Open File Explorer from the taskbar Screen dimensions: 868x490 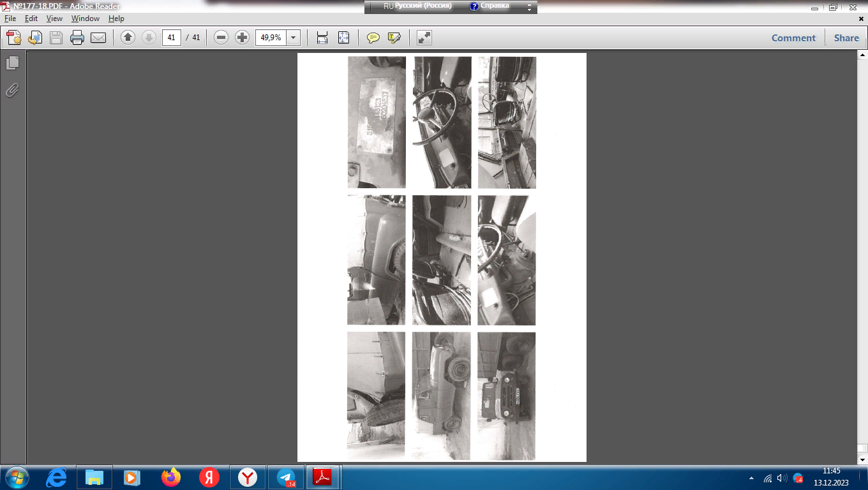tap(94, 477)
